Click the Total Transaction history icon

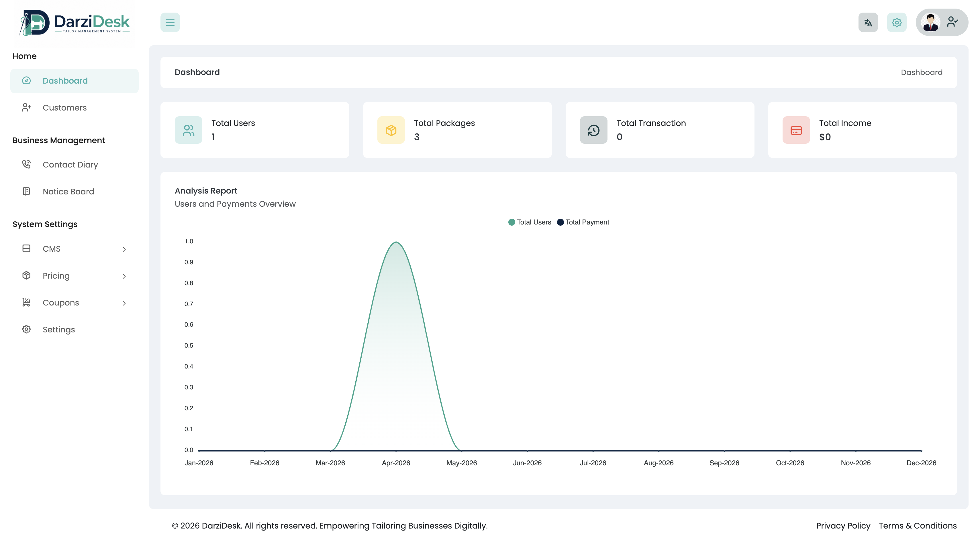tap(593, 130)
